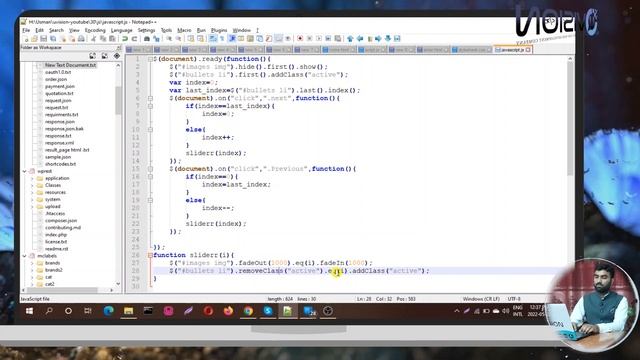Viewport: 640px width, 360px height.
Task: Click the Cut scissors toolbar icon
Action: coord(93,39)
